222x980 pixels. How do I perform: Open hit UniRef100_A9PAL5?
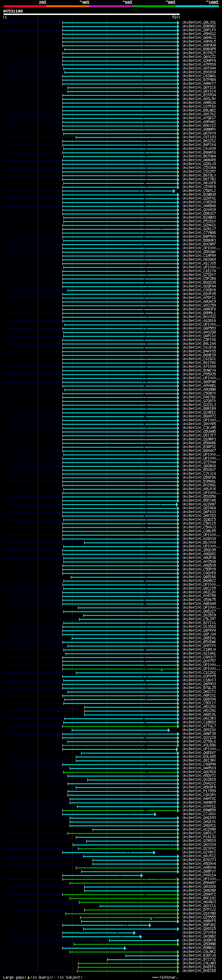click(x=199, y=41)
